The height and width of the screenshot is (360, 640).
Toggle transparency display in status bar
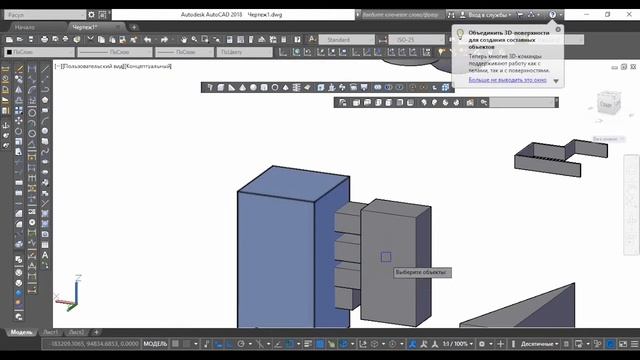320,344
